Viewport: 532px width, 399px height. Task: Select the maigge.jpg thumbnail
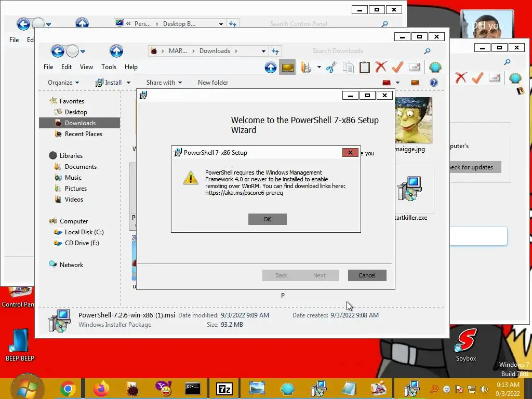pyautogui.click(x=414, y=121)
